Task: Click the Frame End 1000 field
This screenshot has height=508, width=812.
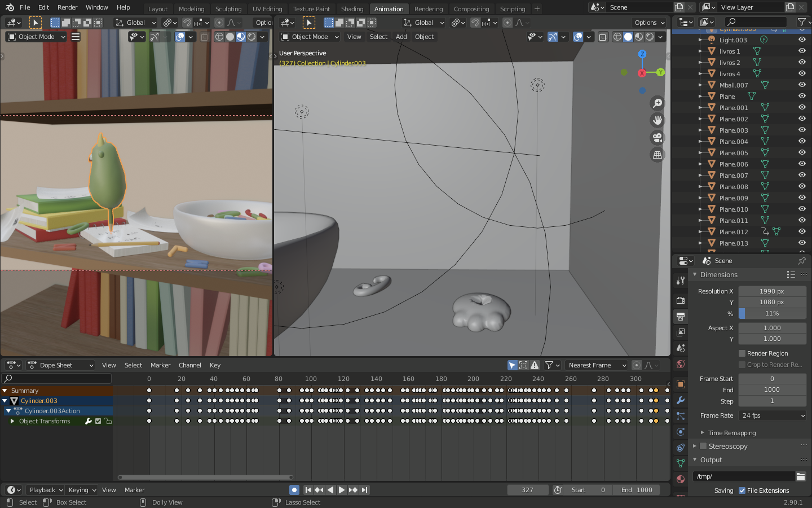Action: [773, 389]
